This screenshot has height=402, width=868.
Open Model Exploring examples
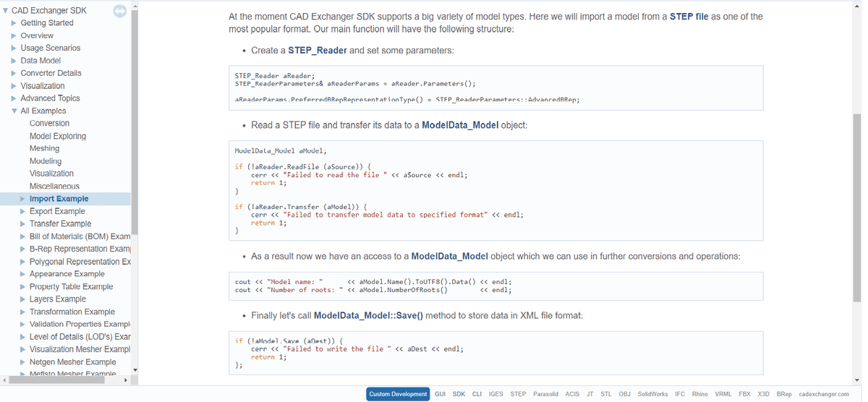click(x=58, y=136)
